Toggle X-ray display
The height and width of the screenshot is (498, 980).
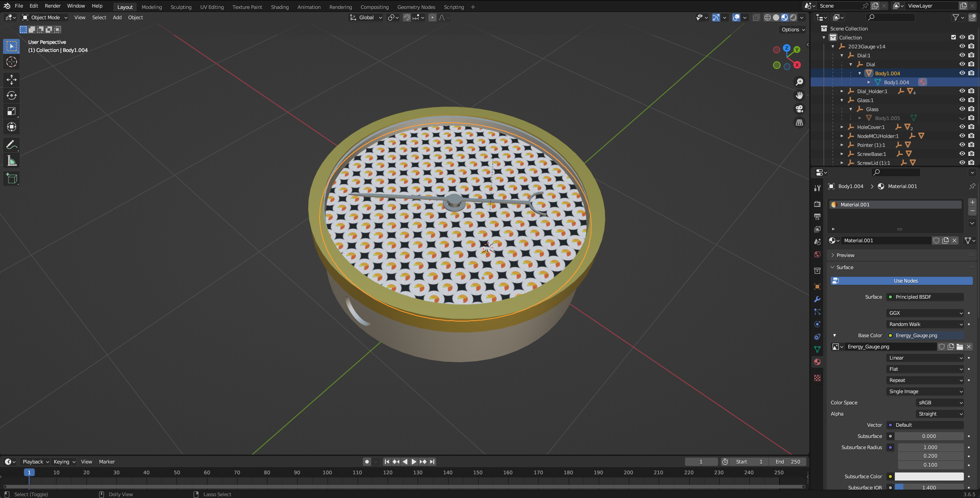coord(756,17)
